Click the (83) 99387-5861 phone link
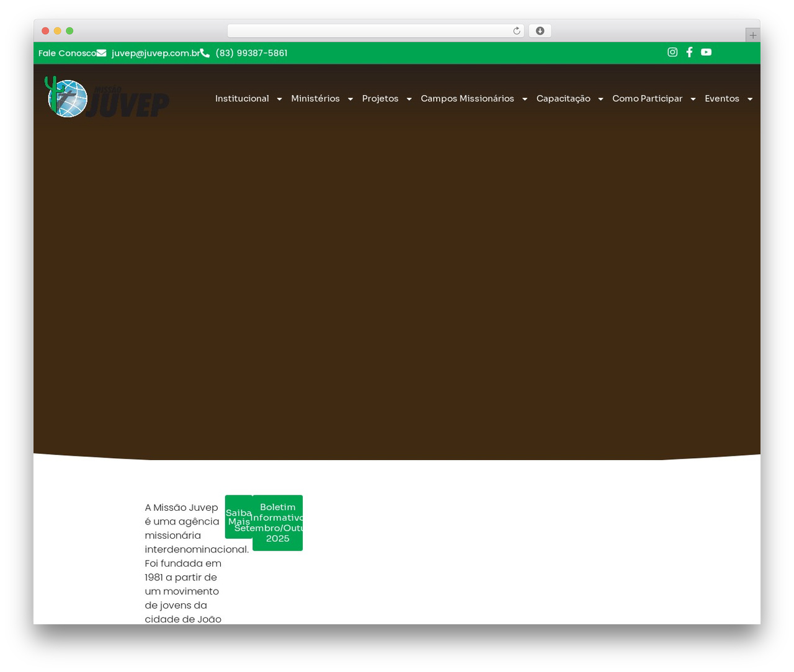 click(x=251, y=53)
